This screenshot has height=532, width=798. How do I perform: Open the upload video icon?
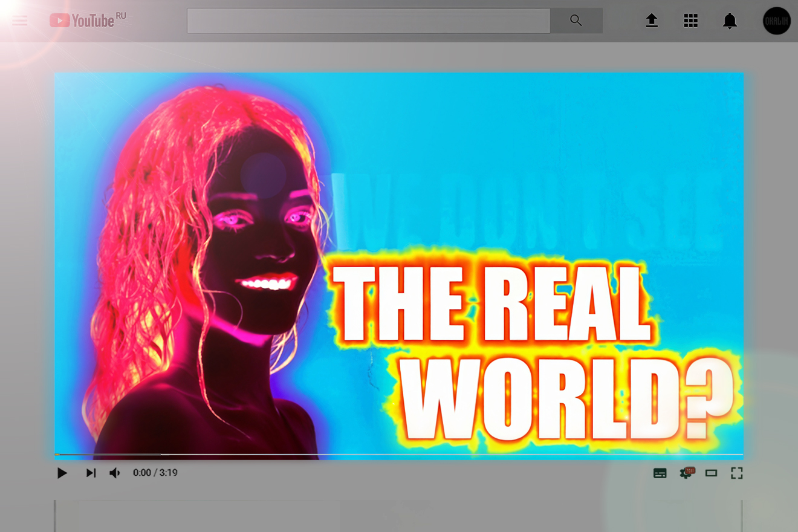click(x=651, y=21)
